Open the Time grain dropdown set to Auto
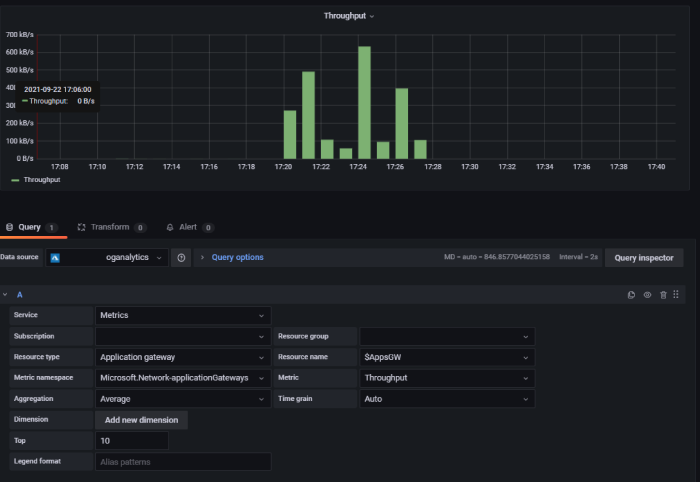700x482 pixels. pos(446,399)
